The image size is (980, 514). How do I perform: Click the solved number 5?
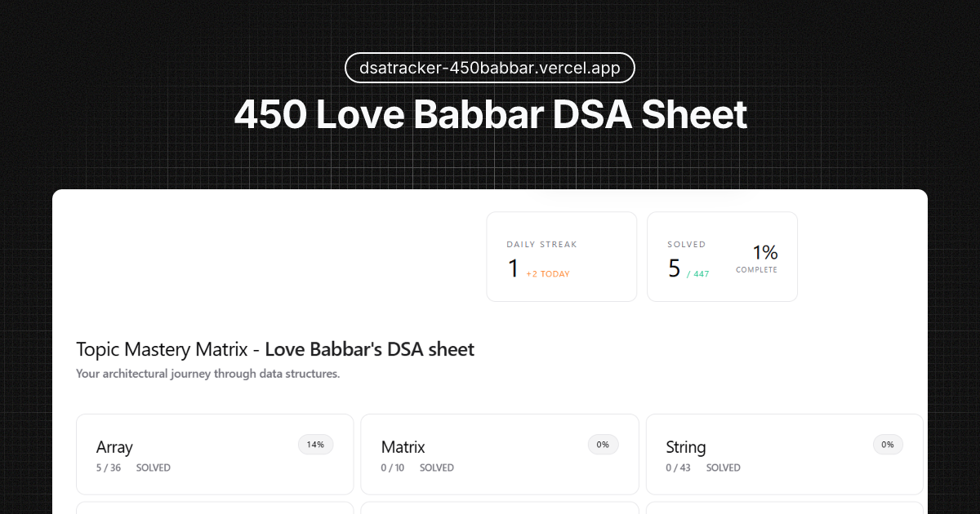[x=674, y=268]
